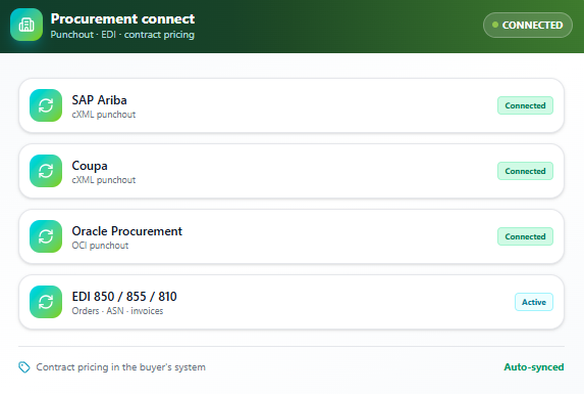Click the Orders · ASN · invoices text
This screenshot has height=394, width=584.
point(117,311)
